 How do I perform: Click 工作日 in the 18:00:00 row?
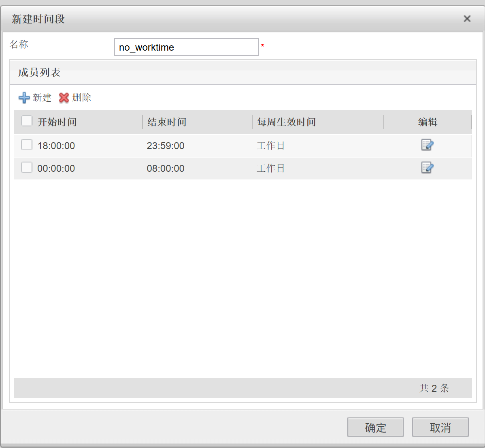click(271, 146)
